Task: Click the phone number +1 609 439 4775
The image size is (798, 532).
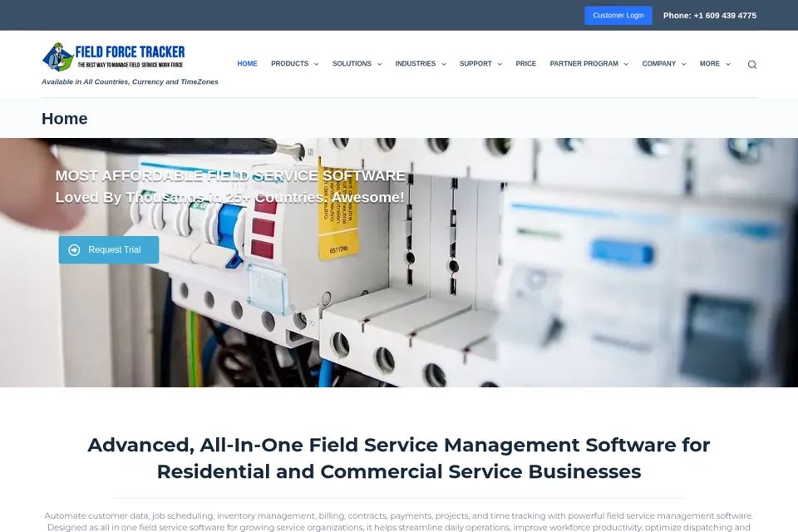Action: [725, 15]
